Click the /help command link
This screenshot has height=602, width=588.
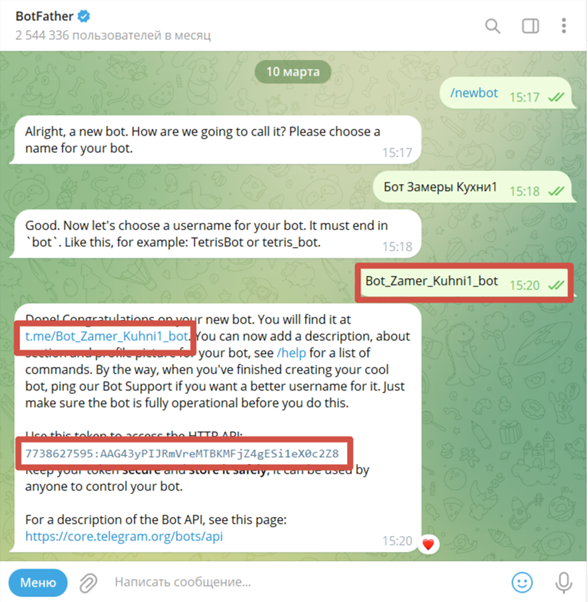(x=291, y=353)
